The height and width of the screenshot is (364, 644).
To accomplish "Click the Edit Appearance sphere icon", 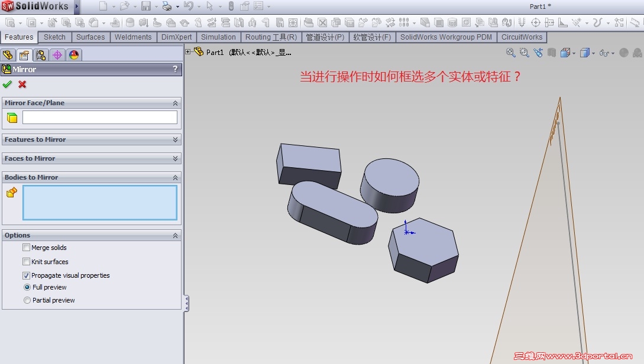I will pos(624,53).
